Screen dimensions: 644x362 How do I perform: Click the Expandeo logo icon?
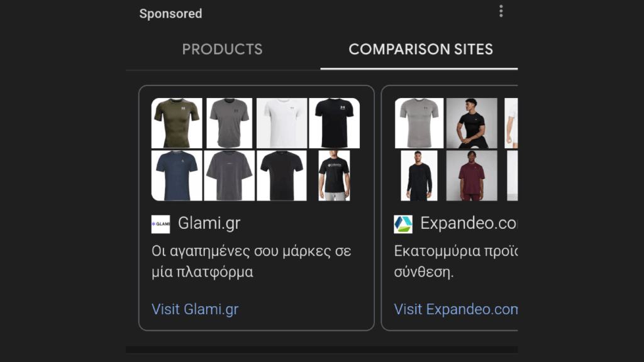(x=403, y=222)
